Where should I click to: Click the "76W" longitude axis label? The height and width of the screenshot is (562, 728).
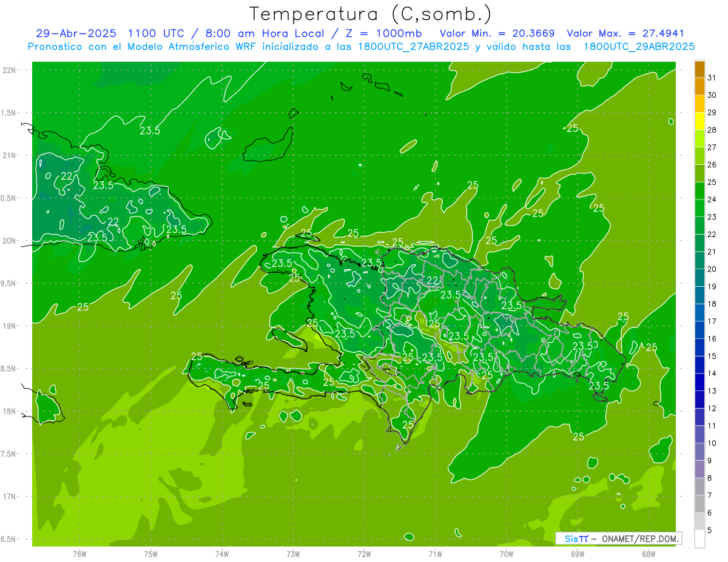point(79,554)
